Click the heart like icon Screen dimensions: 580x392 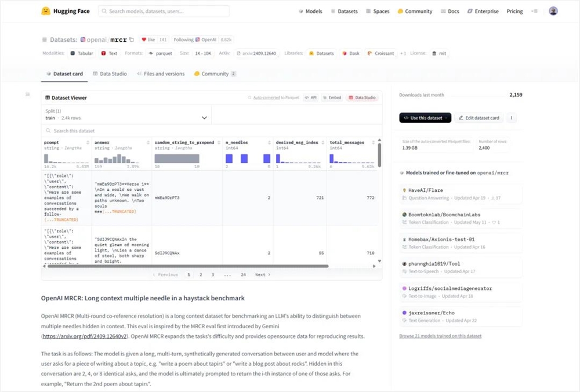point(144,39)
